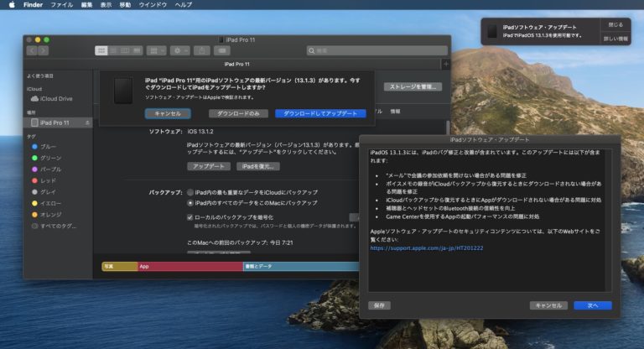Switch Finder to list view

113,50
